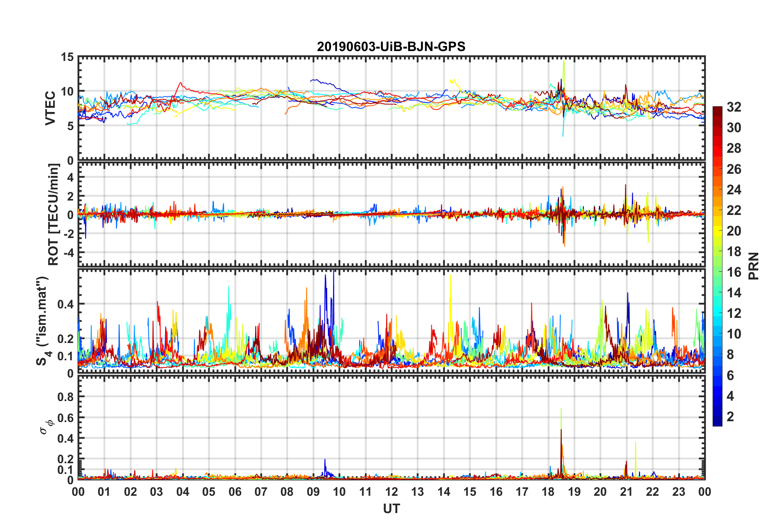Click the x-axis tick label 15
The height and width of the screenshot is (532, 783).
click(x=470, y=492)
